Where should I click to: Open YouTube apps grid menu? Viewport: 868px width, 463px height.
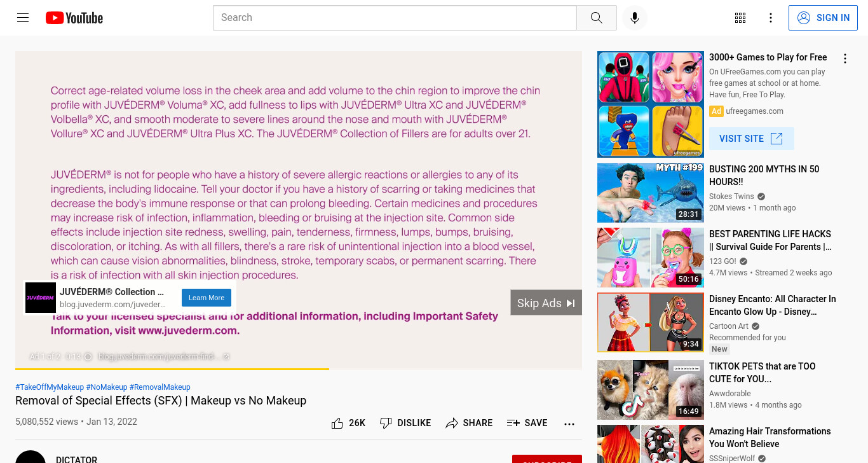point(740,18)
